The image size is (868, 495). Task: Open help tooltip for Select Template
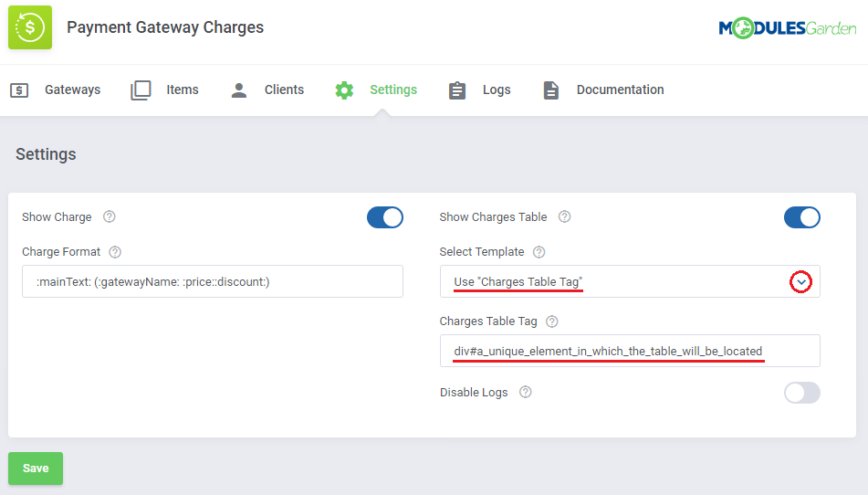click(x=539, y=252)
